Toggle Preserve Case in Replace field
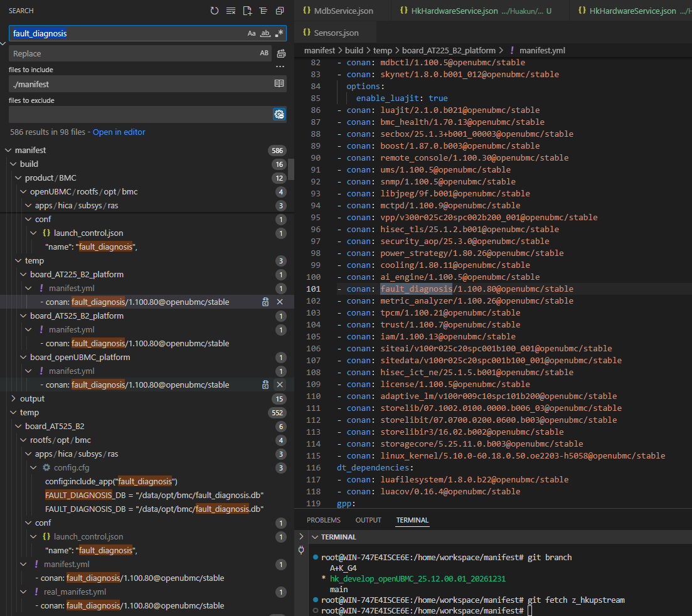 click(264, 53)
